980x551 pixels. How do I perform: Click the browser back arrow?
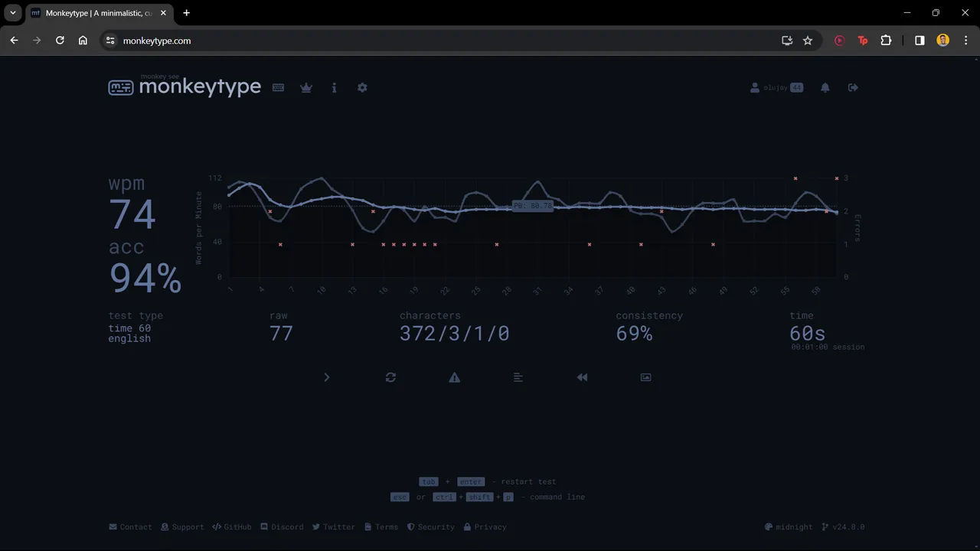14,41
